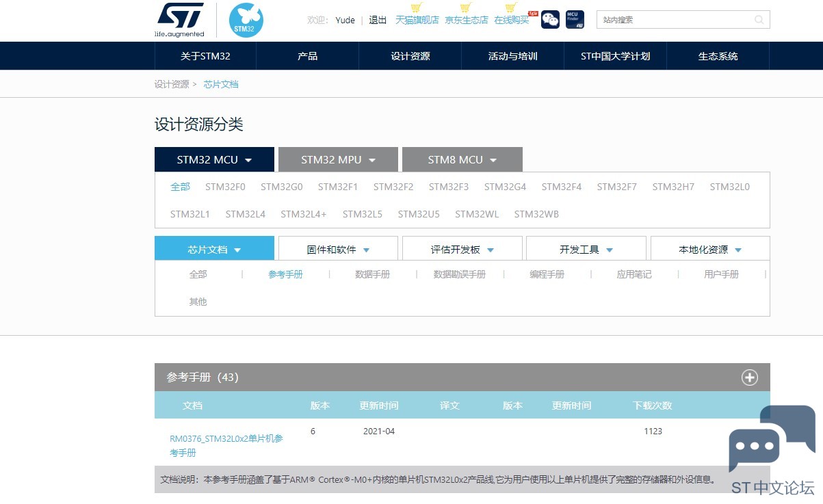Screen dimensions: 823x504
Task: Select the 其他 document type
Action: 198,302
